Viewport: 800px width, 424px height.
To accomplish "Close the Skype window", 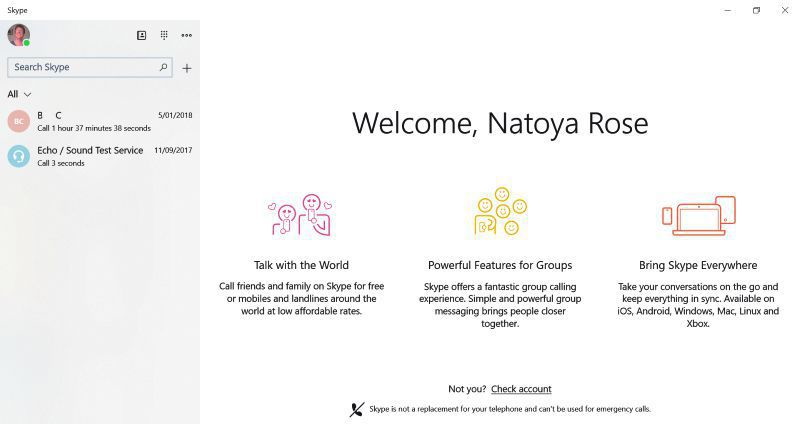I will coord(785,10).
